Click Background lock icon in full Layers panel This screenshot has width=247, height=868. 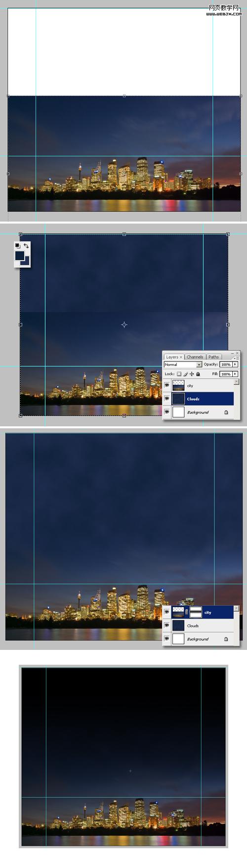coord(226,412)
